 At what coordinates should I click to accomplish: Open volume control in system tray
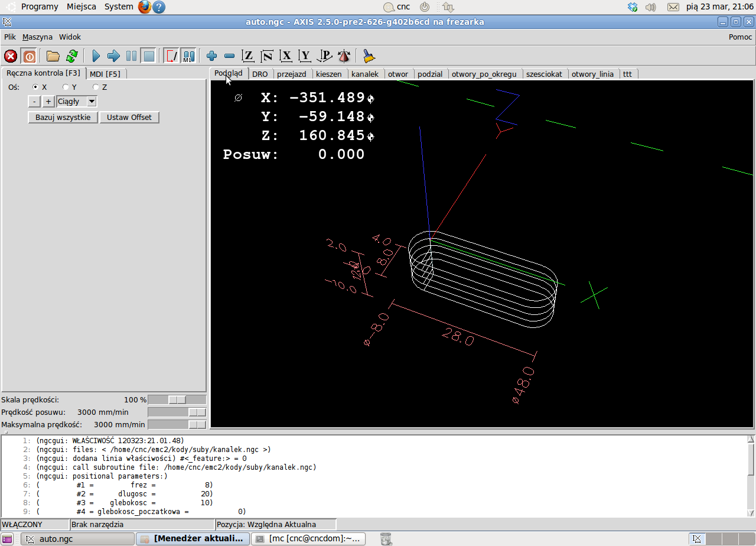pyautogui.click(x=651, y=7)
